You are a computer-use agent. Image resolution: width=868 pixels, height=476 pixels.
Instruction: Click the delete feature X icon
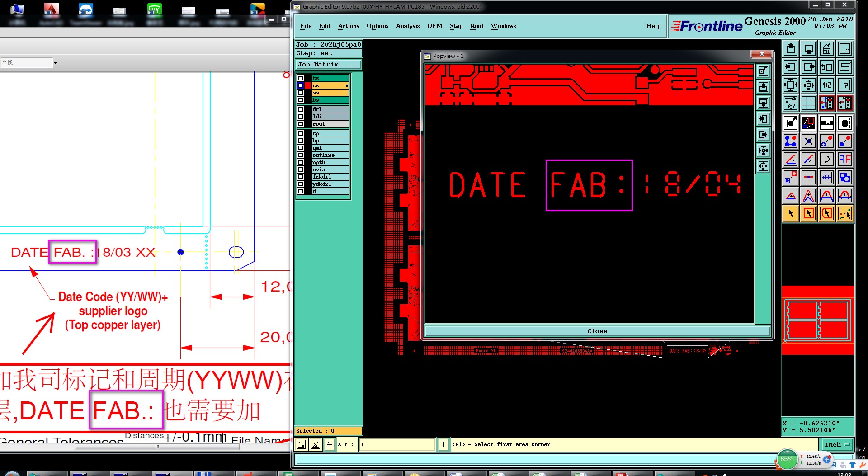tap(808, 141)
